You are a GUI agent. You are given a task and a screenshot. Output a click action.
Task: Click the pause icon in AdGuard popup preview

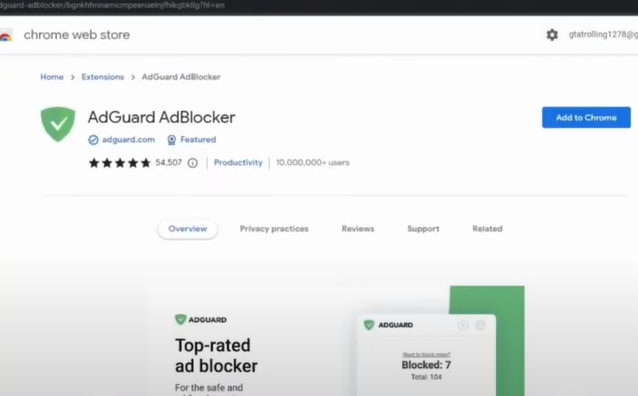[x=463, y=325]
